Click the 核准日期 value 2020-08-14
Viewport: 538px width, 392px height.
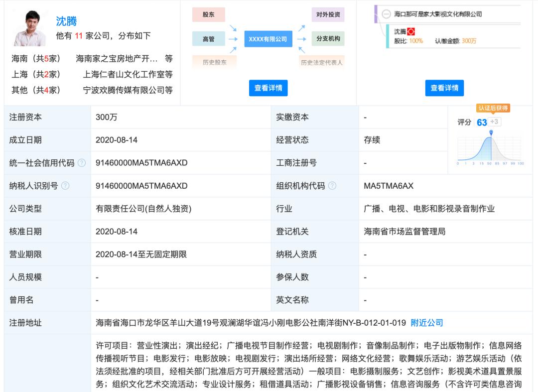click(x=116, y=232)
